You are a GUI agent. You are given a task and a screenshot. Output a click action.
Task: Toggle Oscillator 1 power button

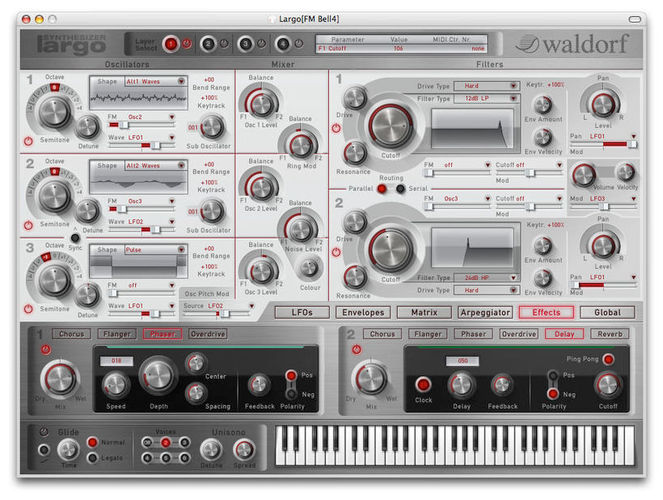28,141
